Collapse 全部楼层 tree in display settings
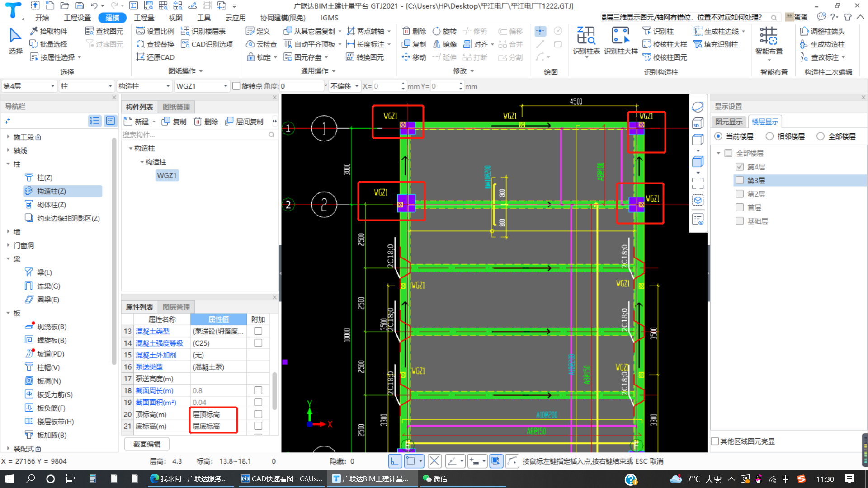The width and height of the screenshot is (868, 488). [x=718, y=153]
